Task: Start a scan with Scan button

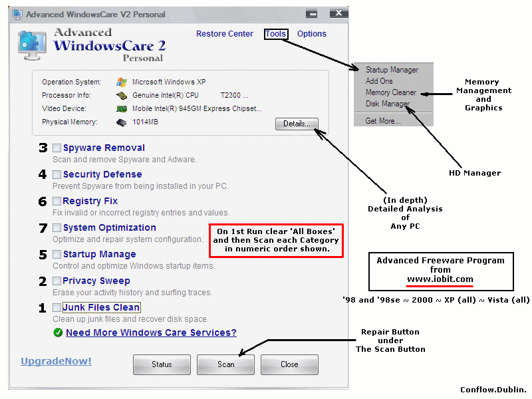Action: click(x=225, y=364)
